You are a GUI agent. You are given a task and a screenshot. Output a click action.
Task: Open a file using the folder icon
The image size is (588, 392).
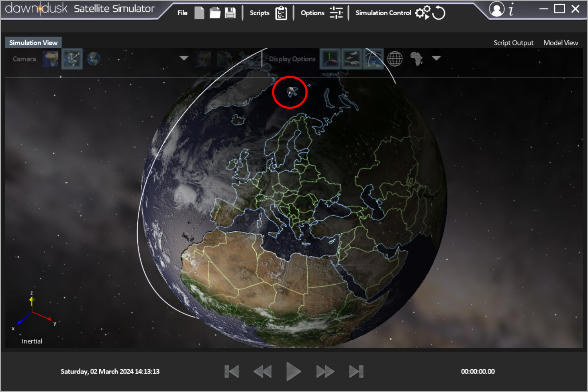tap(215, 13)
